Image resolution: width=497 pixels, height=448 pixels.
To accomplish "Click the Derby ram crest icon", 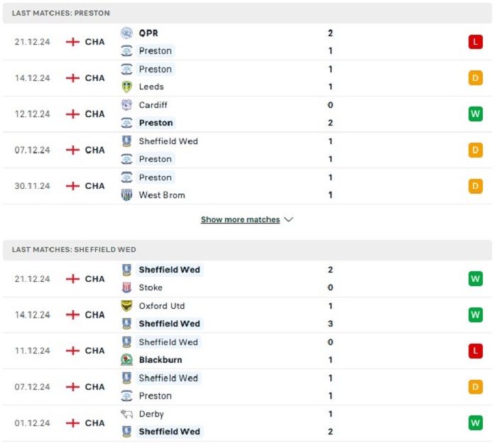I will click(x=126, y=414).
